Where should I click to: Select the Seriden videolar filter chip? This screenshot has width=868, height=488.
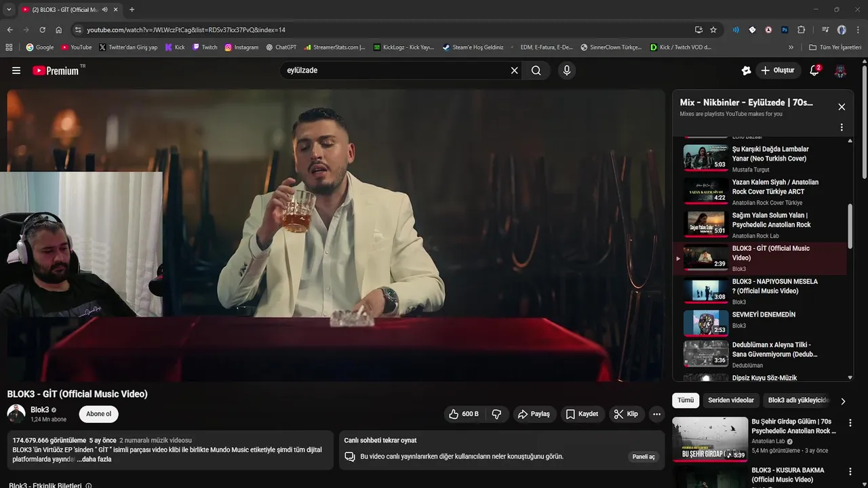(731, 400)
